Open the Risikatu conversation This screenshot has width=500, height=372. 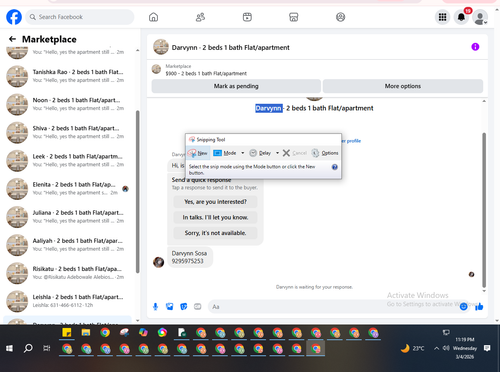[68, 273]
